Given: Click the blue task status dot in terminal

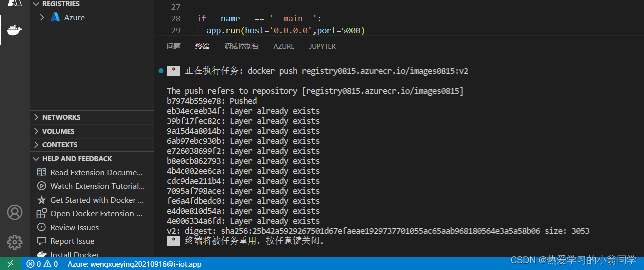Looking at the screenshot, I should (161, 71).
